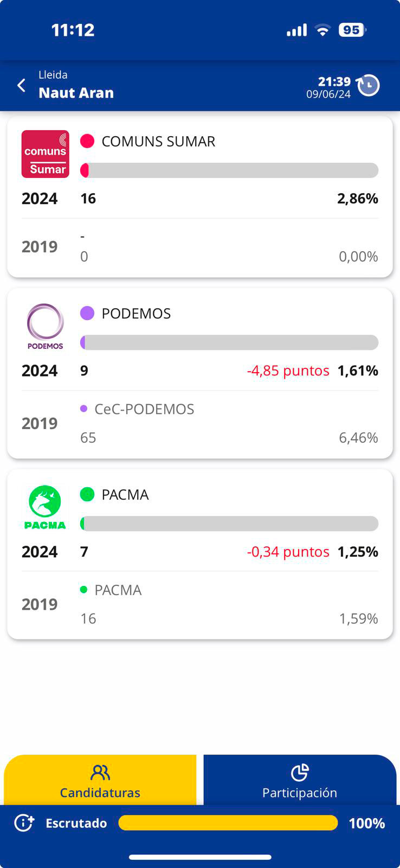
Task: Tap the pie chart icon on the Participación tab
Action: click(x=300, y=773)
